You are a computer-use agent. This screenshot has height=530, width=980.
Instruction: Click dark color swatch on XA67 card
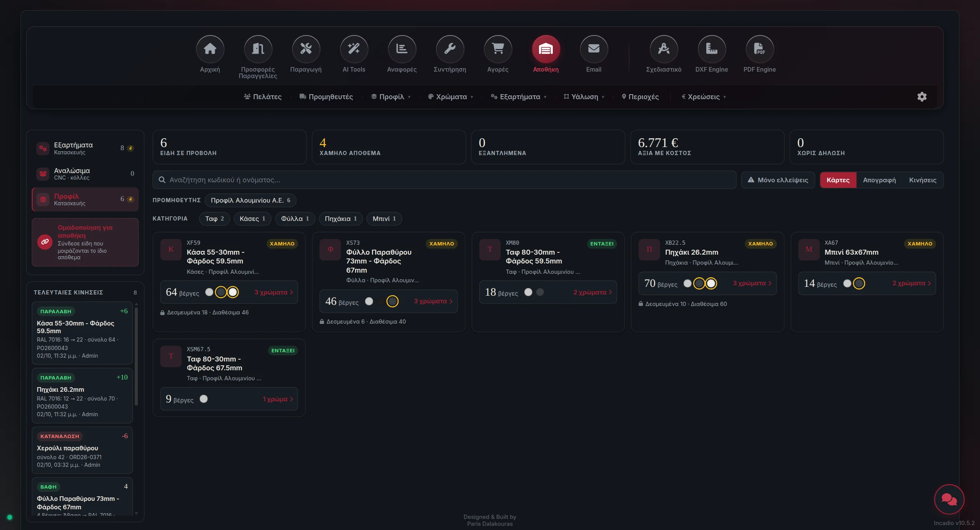click(x=859, y=283)
